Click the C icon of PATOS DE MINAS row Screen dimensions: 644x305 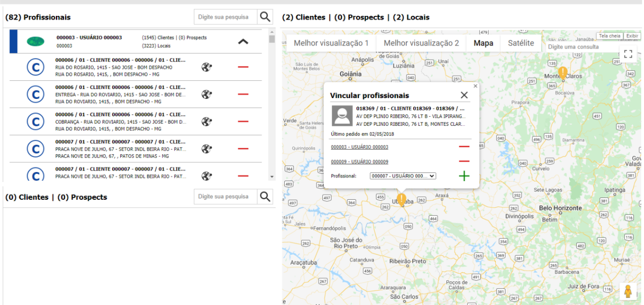point(35,149)
